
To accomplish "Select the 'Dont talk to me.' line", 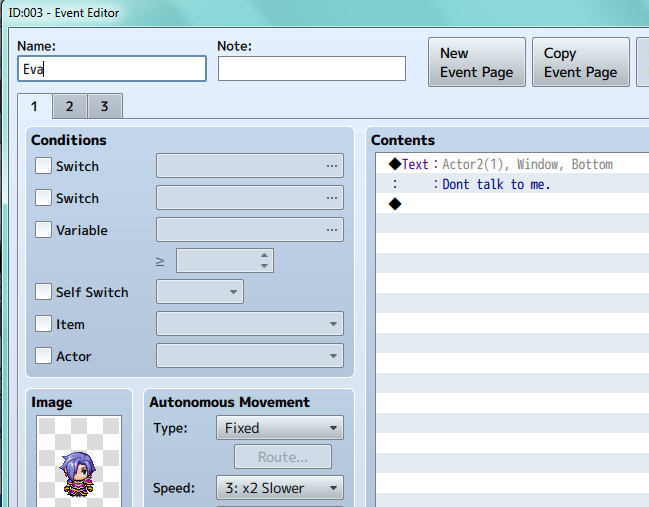I will click(x=512, y=184).
